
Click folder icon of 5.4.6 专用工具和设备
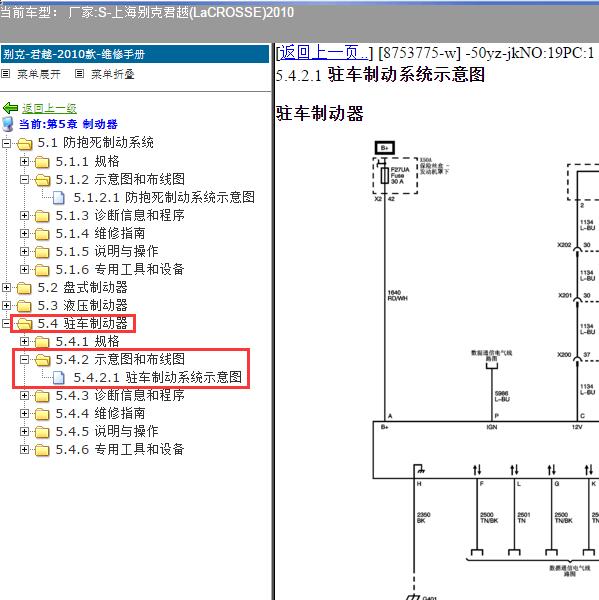coord(42,450)
